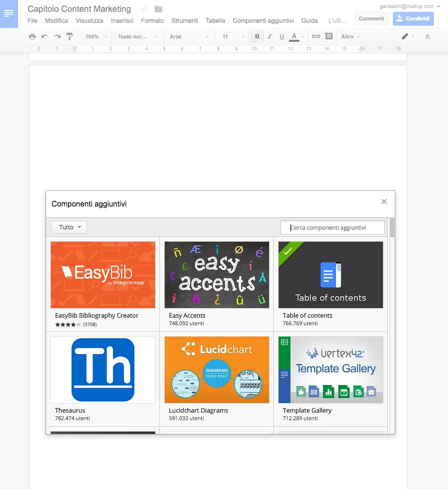Click the insert comment toolbar icon
Viewport: 448px width, 489px height.
(328, 37)
